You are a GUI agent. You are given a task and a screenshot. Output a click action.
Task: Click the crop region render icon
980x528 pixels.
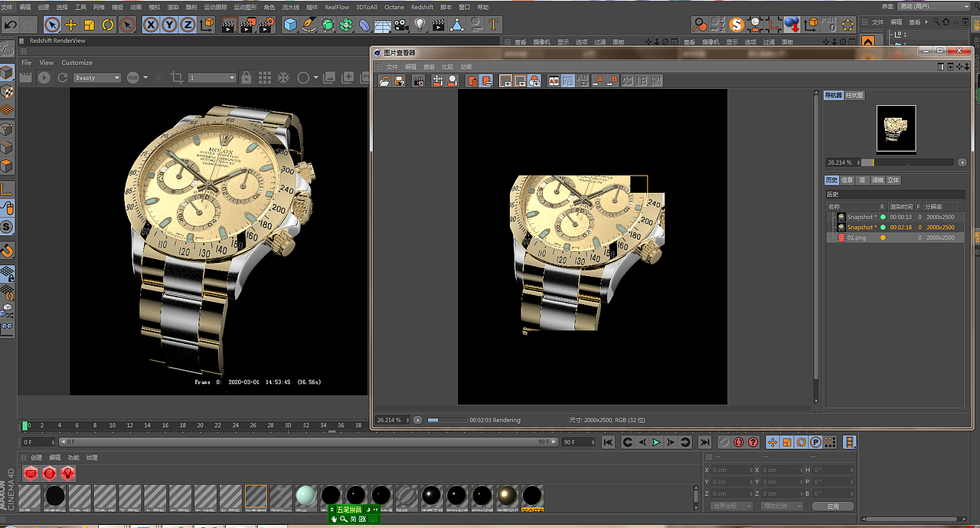pyautogui.click(x=177, y=77)
